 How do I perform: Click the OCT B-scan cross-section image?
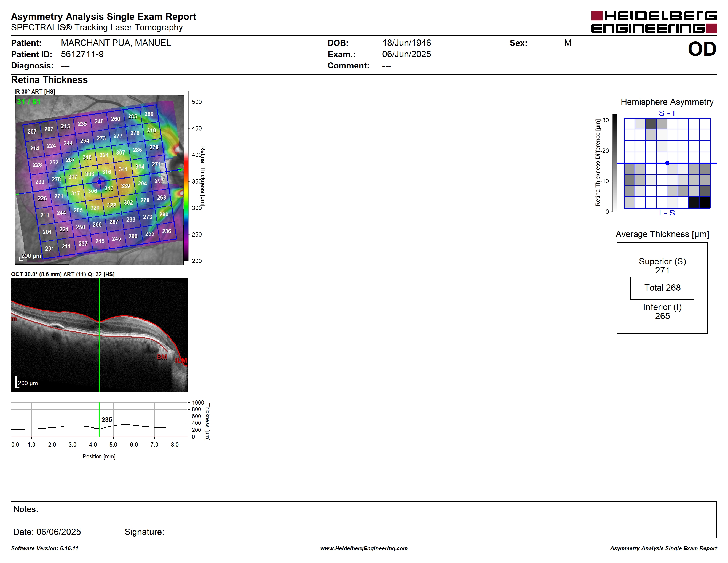[99, 334]
